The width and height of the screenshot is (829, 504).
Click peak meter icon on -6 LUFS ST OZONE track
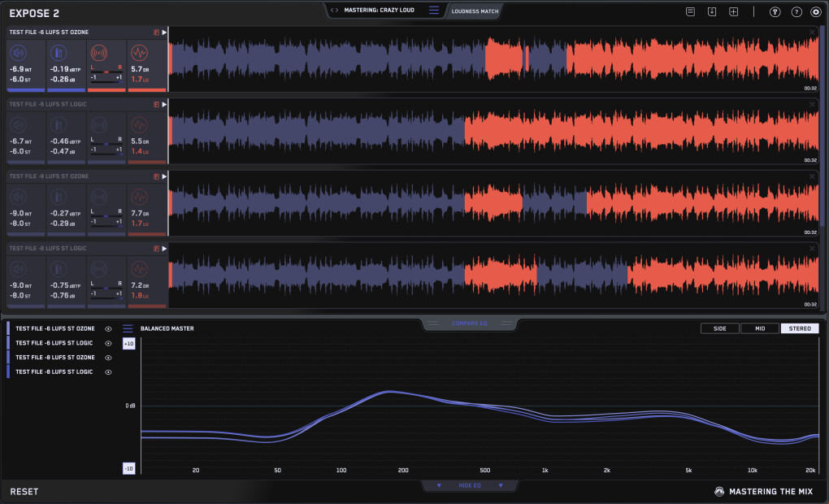pos(59,53)
